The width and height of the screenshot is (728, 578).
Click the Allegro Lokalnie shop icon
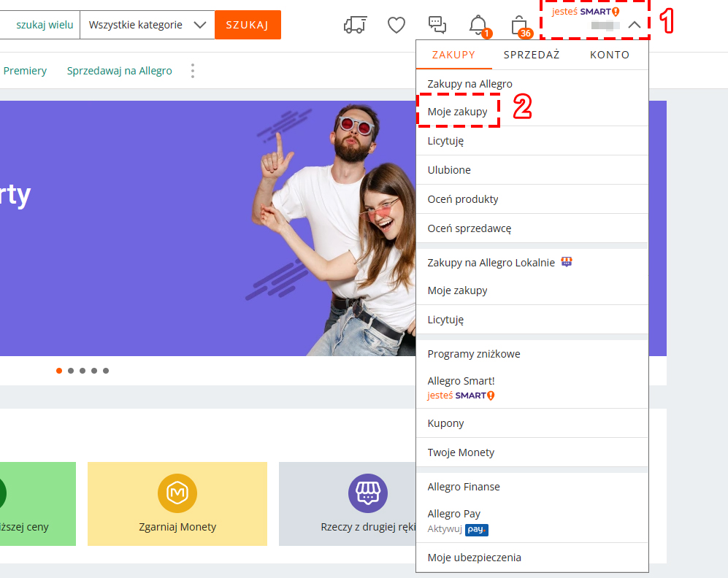[567, 261]
